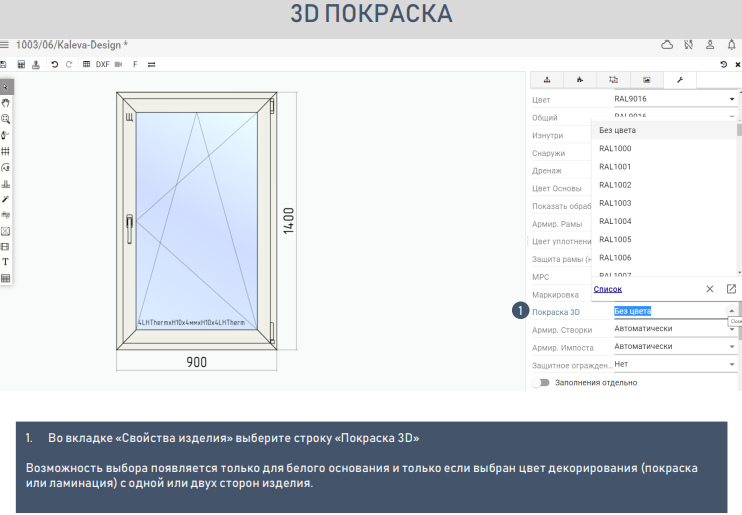This screenshot has width=742, height=515.
Task: Open list in external window icon
Action: [x=731, y=289]
